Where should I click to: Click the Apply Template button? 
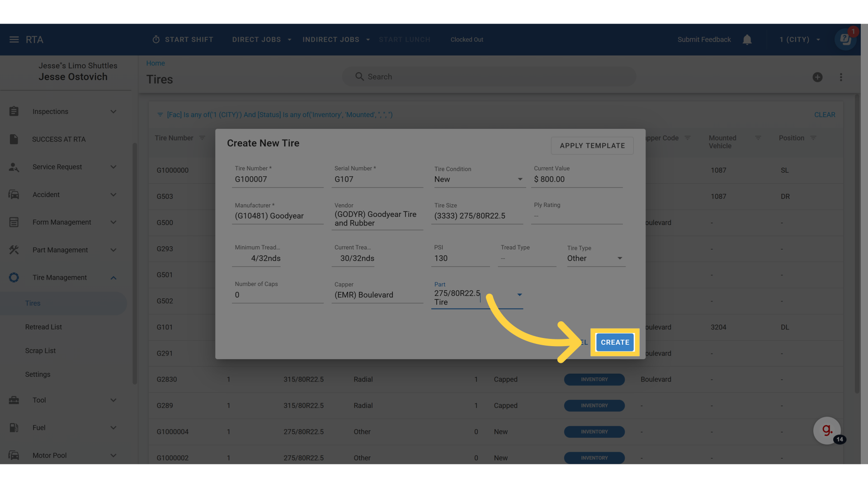[592, 145]
